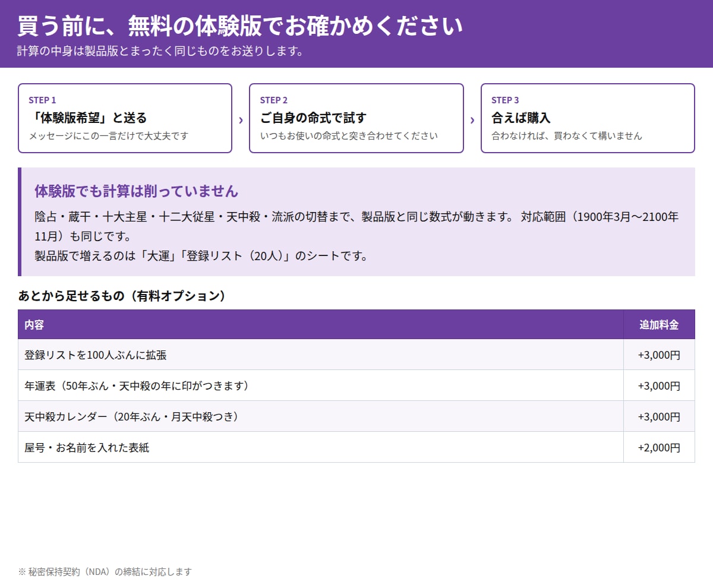Click the row 天中殺カレンダー（20年ぶん・月天中殺つき）
Image resolution: width=713 pixels, height=588 pixels.
(x=356, y=416)
